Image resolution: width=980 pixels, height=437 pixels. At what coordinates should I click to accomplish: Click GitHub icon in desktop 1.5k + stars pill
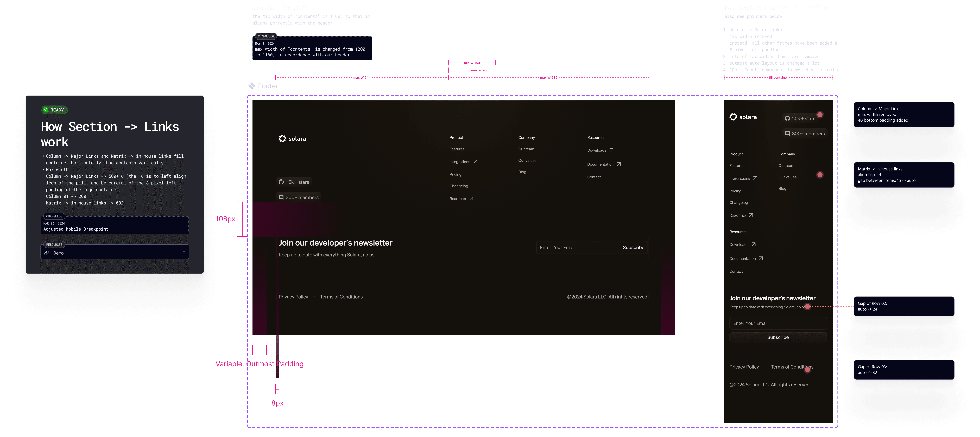(281, 182)
